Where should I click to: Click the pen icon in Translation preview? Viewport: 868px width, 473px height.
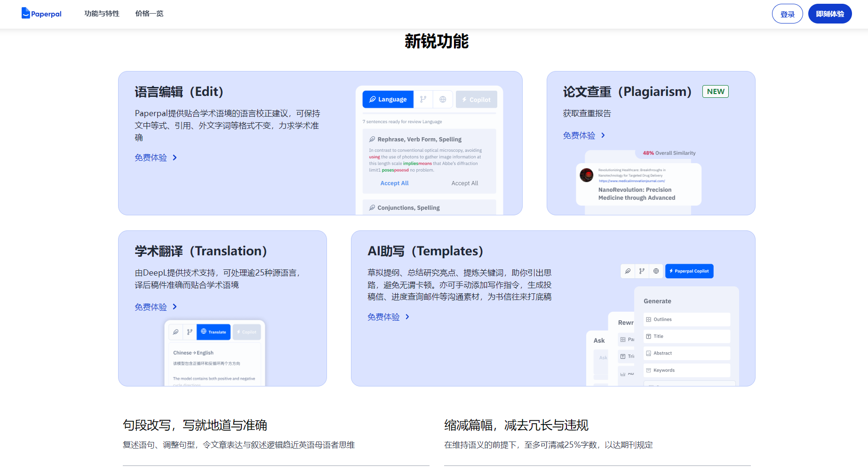coord(175,332)
